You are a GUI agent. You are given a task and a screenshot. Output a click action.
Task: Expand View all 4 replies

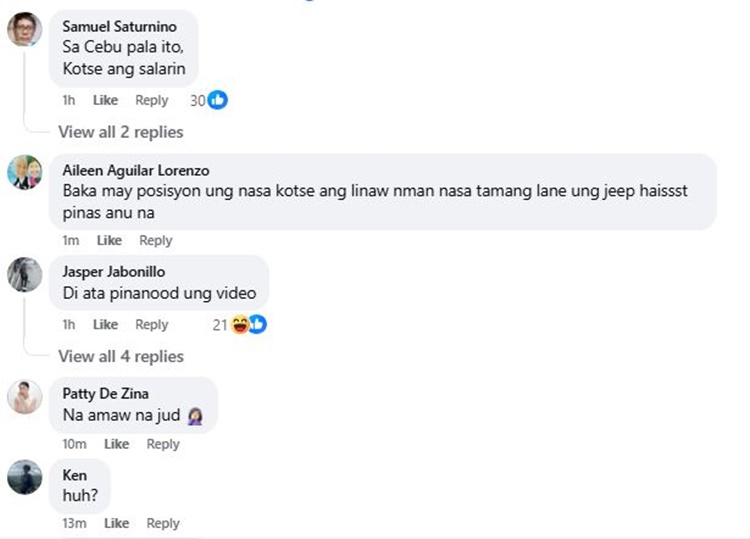pyautogui.click(x=120, y=356)
